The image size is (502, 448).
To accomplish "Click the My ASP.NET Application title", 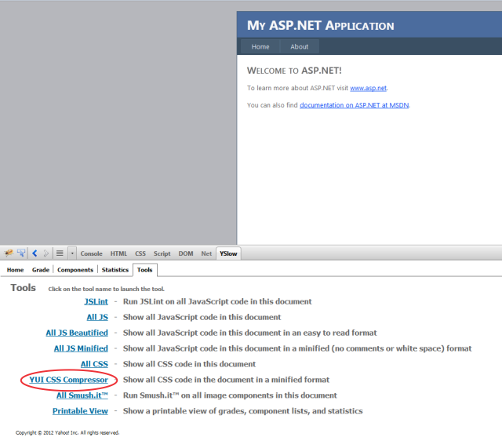I will pos(321,26).
